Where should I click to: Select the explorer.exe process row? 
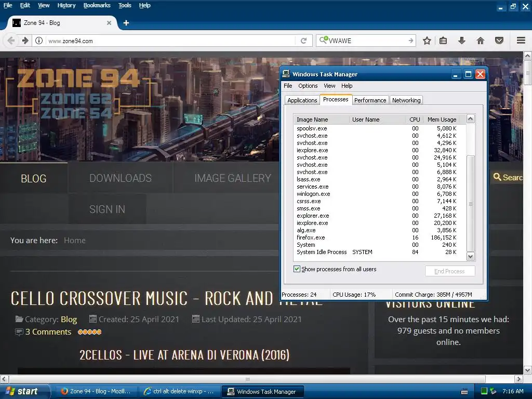tap(379, 216)
